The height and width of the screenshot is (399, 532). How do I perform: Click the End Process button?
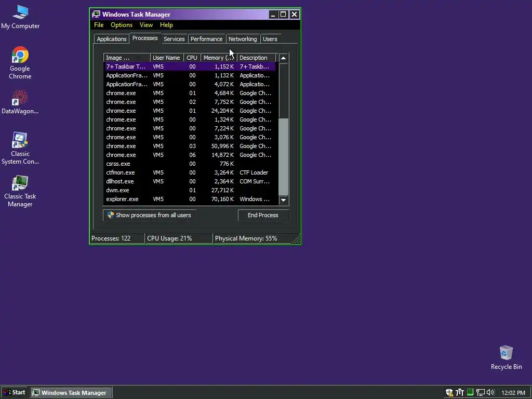[263, 215]
